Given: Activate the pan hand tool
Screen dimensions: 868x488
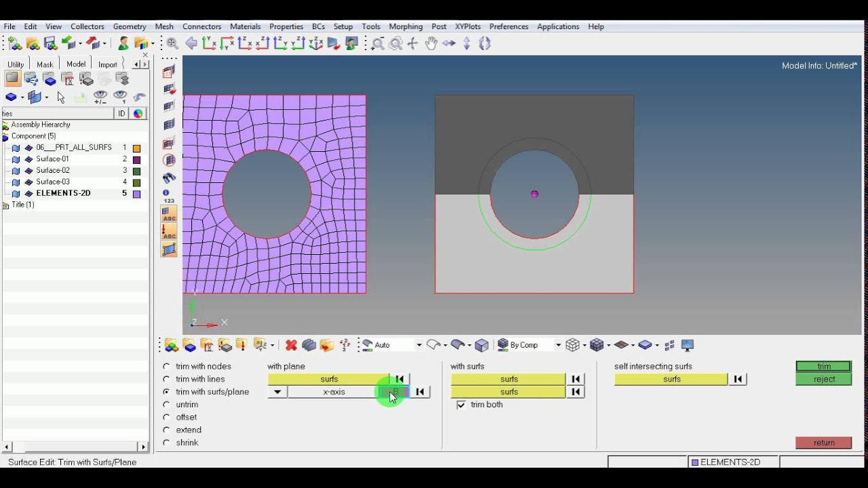Looking at the screenshot, I should pyautogui.click(x=431, y=43).
